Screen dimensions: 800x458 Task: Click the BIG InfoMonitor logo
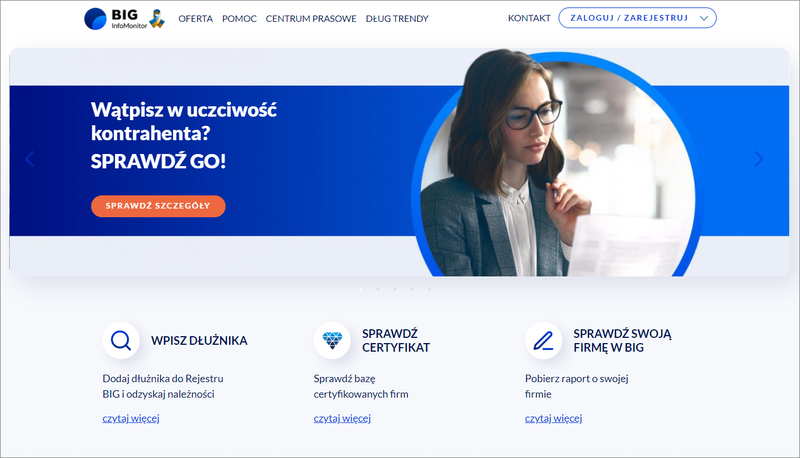pyautogui.click(x=116, y=19)
